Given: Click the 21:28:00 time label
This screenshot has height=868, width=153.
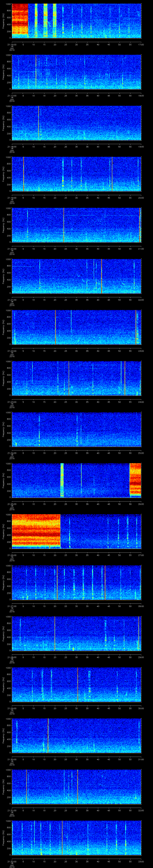Looking at the screenshot, I should click(12, 657).
